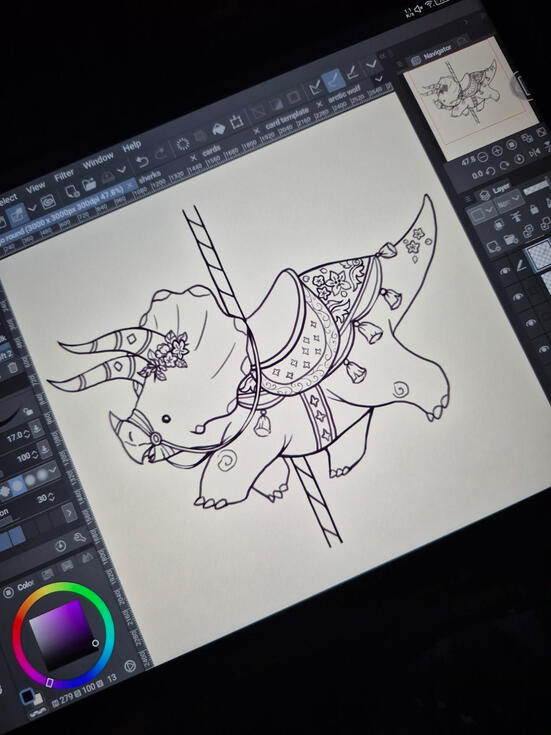
Task: Expand the anti-aliasing options chevron
Action: tap(52, 470)
